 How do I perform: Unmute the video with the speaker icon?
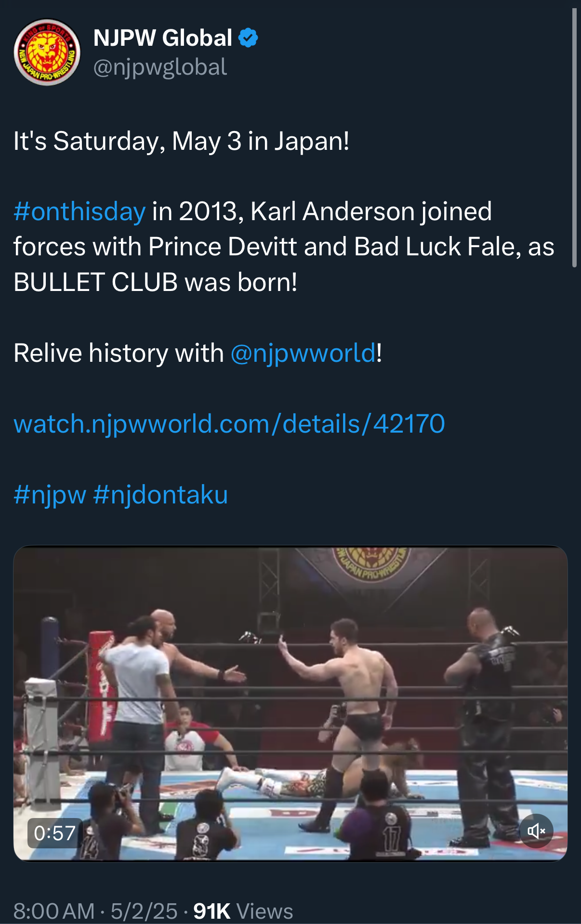[536, 831]
